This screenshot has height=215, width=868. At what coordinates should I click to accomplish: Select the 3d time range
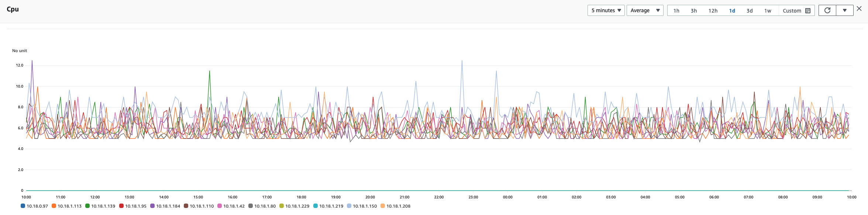[x=750, y=11]
